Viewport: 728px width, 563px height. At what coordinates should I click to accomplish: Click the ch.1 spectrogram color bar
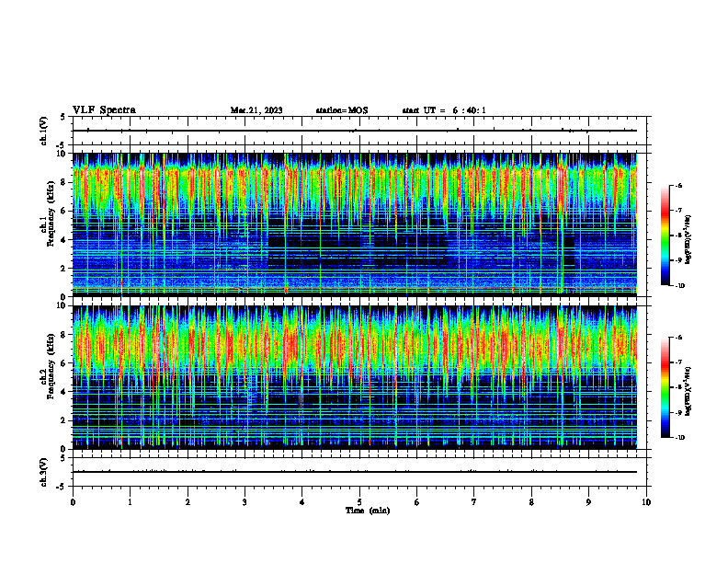point(665,236)
